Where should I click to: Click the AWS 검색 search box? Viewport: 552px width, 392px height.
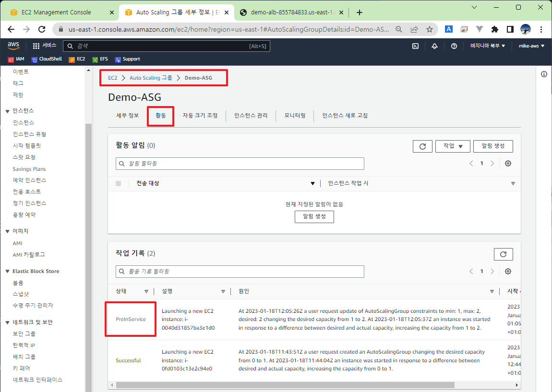tap(167, 46)
